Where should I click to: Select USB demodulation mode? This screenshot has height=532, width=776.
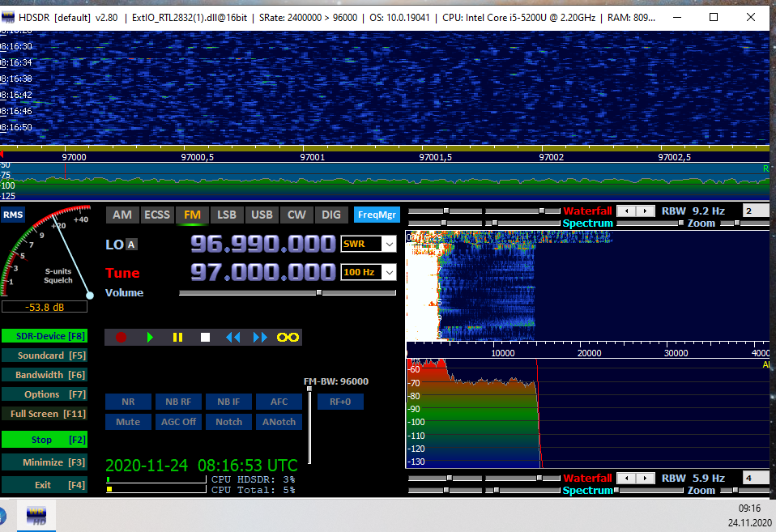click(262, 215)
